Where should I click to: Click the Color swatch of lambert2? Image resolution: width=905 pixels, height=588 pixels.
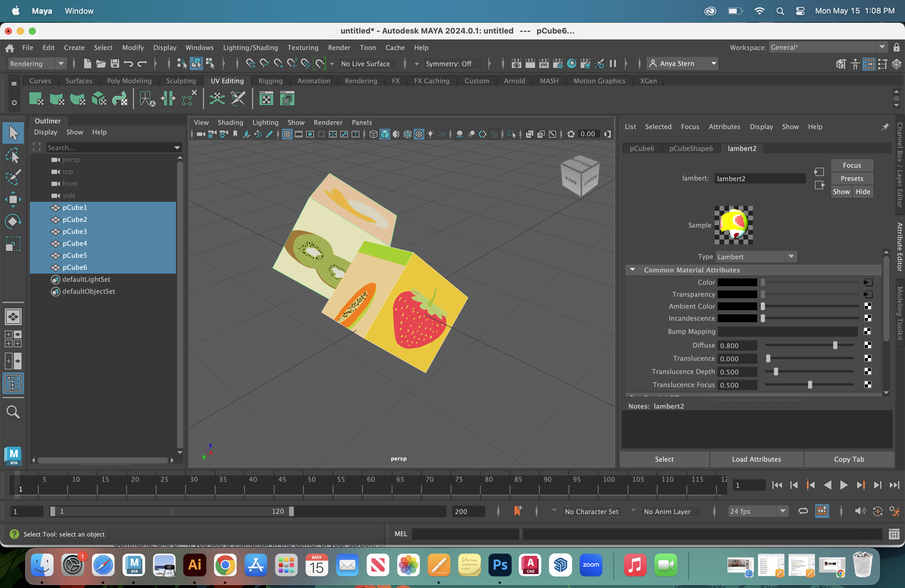coord(737,282)
